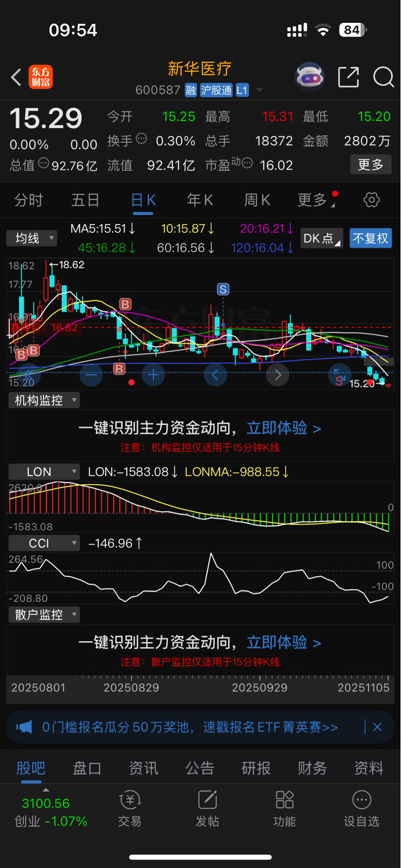The image size is (401, 868).
Task: Tap the 20250929 date axis label
Action: tap(260, 688)
